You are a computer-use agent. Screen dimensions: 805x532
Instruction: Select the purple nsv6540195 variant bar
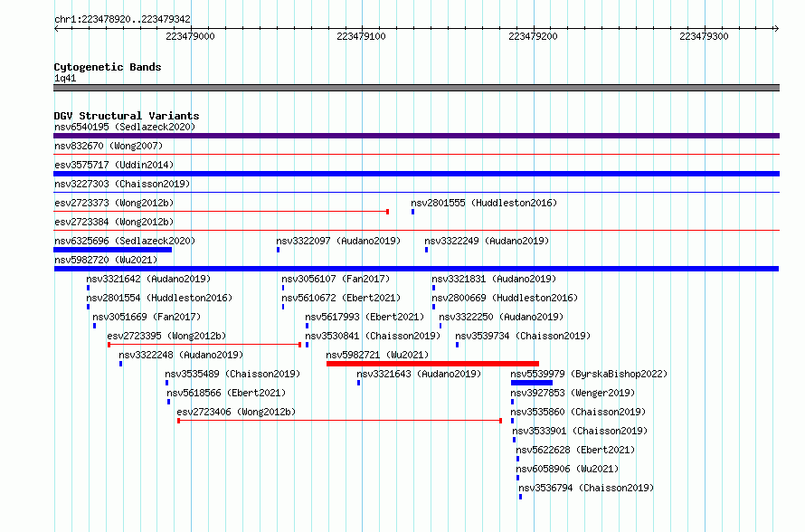[x=416, y=136]
